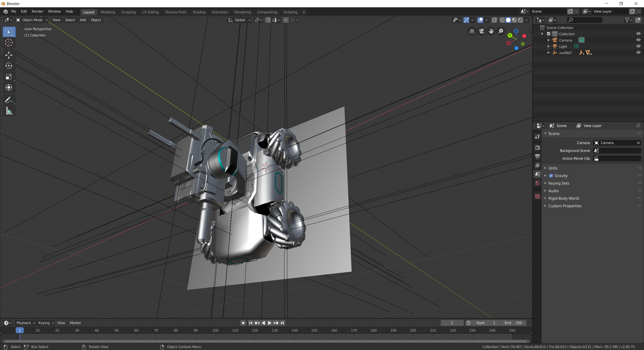Toggle camera view in viewport
This screenshot has height=350, width=644.
tap(481, 31)
